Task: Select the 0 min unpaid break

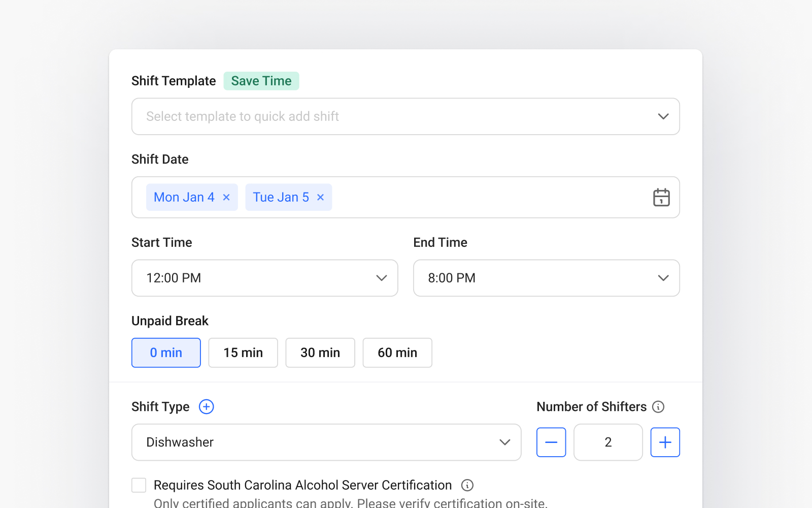Action: pyautogui.click(x=166, y=353)
